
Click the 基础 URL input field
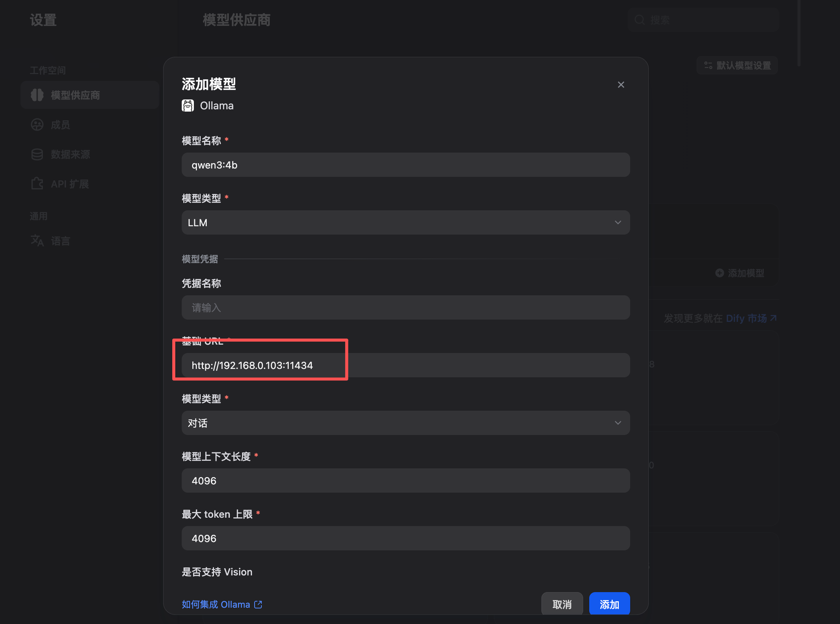coord(405,365)
